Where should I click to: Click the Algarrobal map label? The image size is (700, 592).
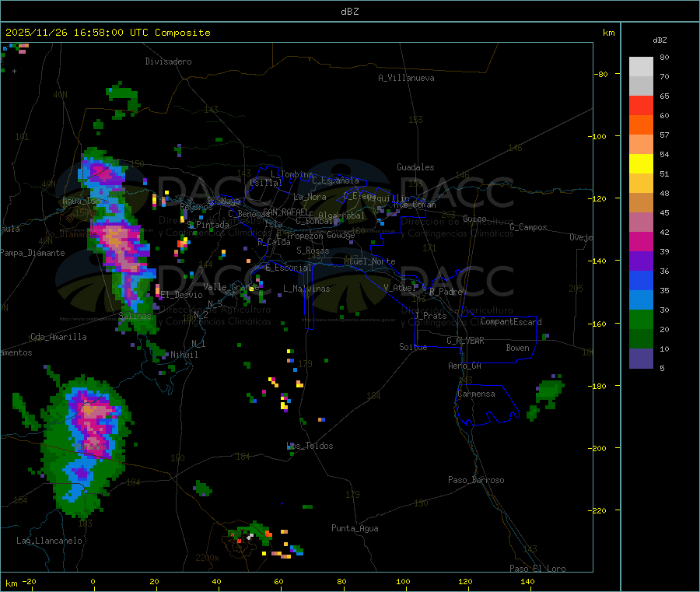(x=341, y=215)
